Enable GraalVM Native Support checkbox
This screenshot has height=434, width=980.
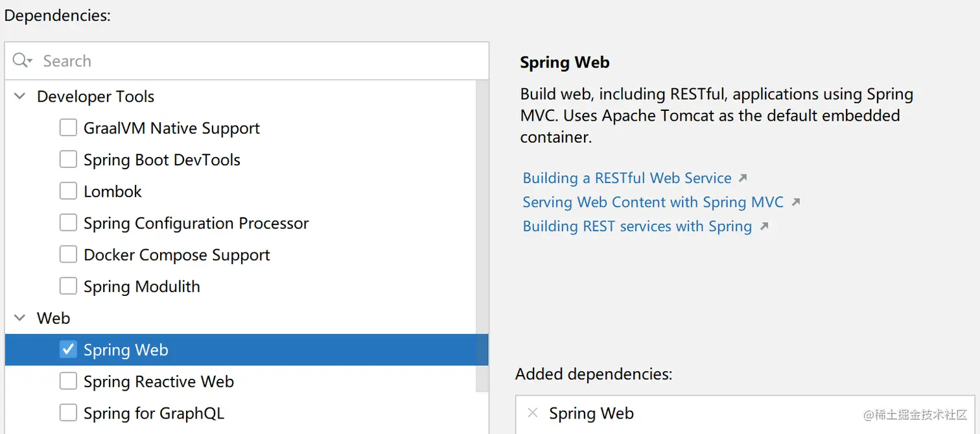(x=68, y=128)
